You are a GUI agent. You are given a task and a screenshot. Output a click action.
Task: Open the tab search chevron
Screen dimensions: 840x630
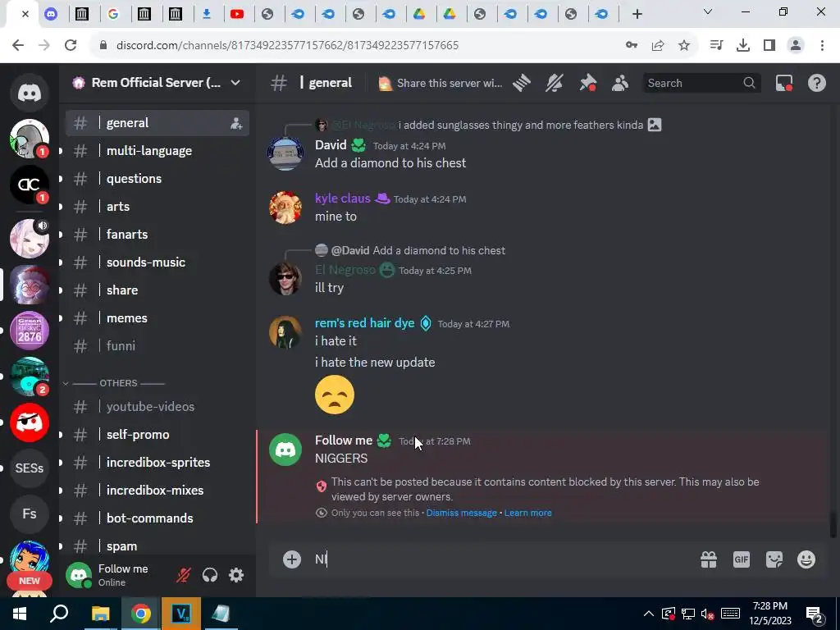tap(708, 11)
